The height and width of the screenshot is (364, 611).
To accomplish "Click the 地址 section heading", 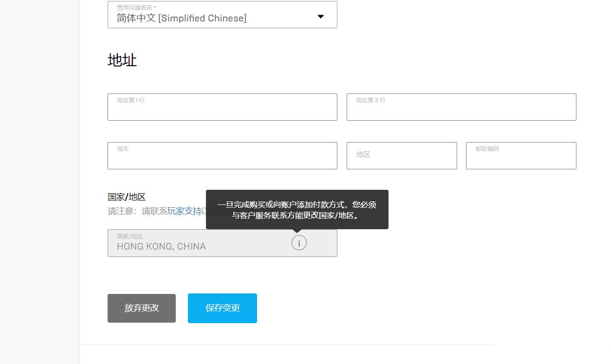I will [x=122, y=60].
